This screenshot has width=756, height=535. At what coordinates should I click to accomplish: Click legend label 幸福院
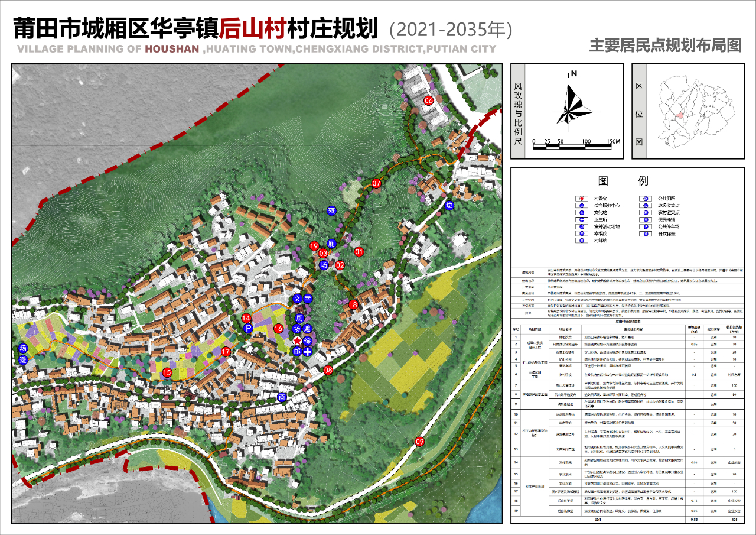(x=602, y=233)
